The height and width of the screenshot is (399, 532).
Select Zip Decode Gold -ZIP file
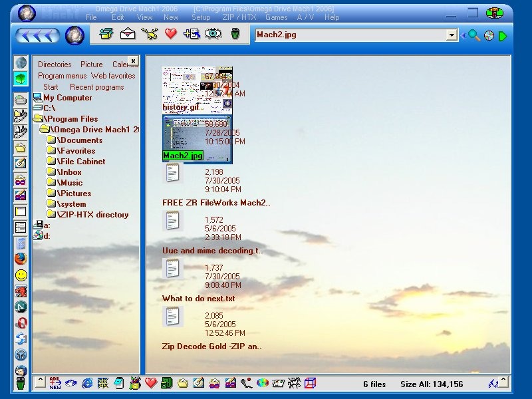click(211, 346)
